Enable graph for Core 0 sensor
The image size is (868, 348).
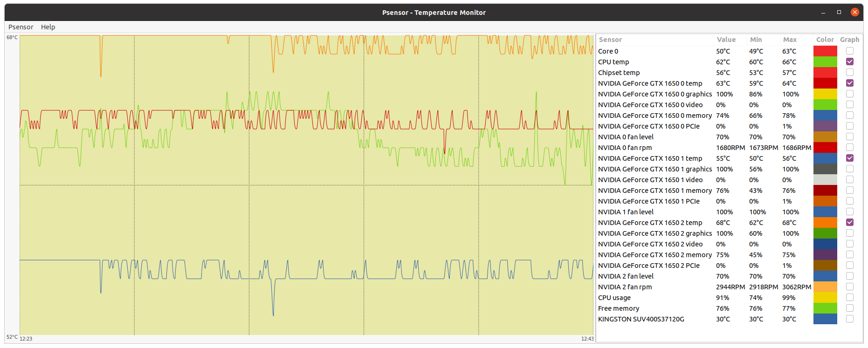850,51
